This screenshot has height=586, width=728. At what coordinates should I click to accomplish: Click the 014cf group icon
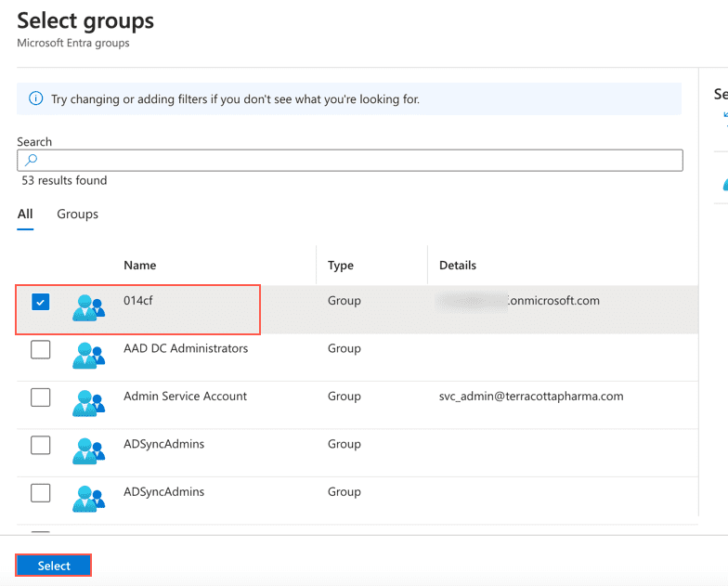[x=89, y=308]
